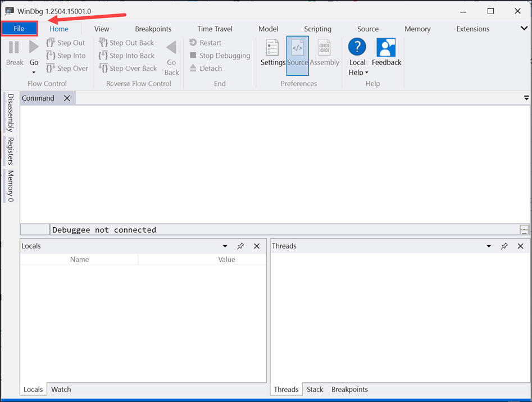This screenshot has width=532, height=402.
Task: Open debugger Settings from the ribbon
Action: click(273, 53)
